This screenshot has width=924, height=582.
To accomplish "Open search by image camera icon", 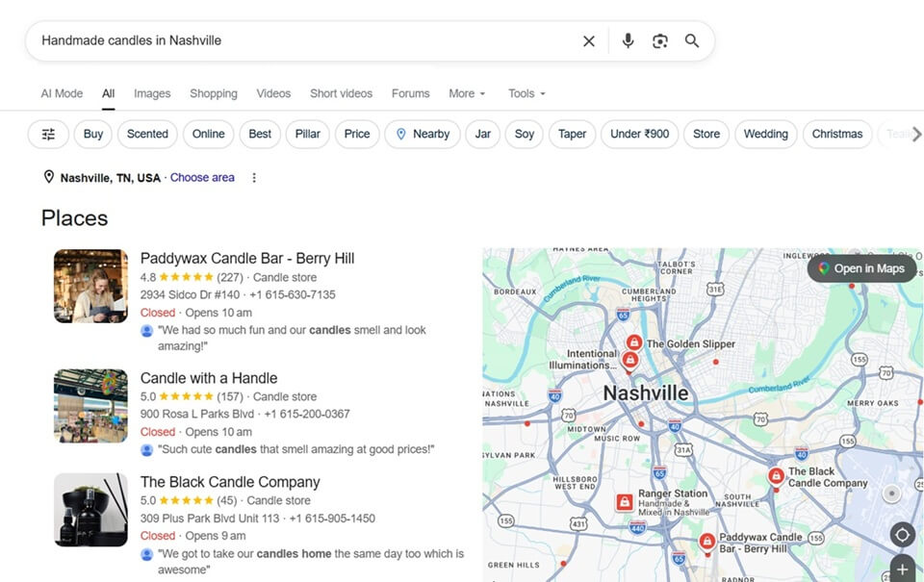I will click(660, 41).
